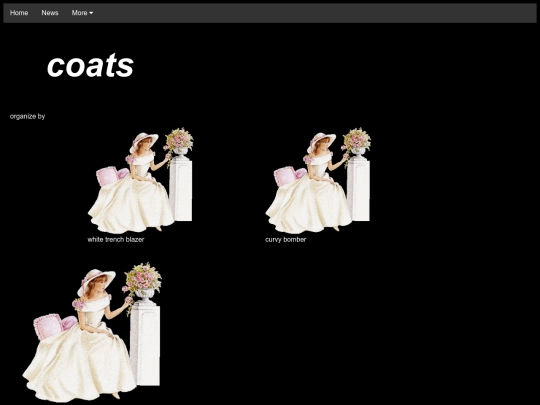This screenshot has height=405, width=540.
Task: Select the white trench blazer caption
Action: pos(116,239)
